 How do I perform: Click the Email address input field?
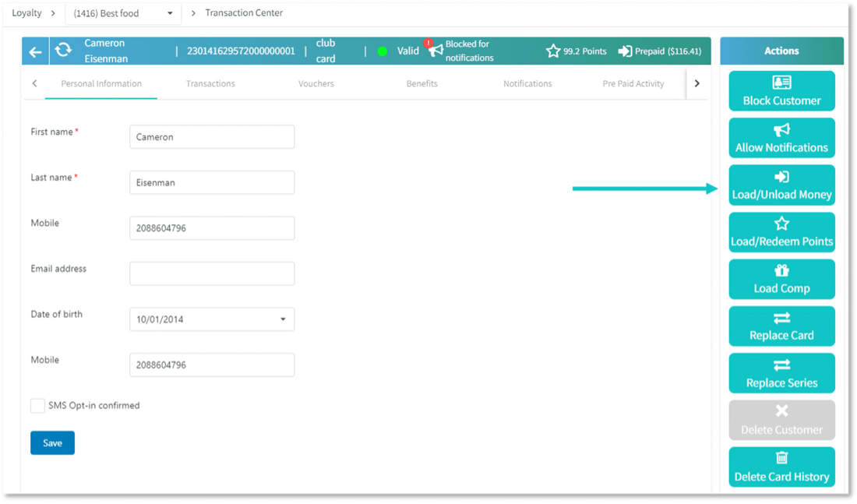(212, 273)
